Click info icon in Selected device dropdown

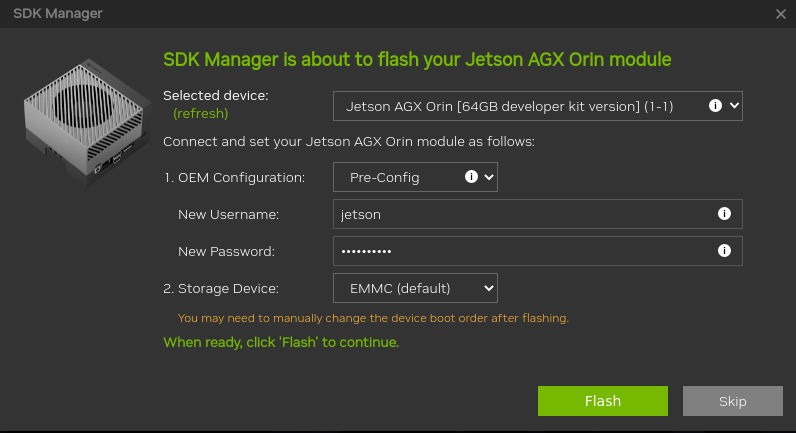click(715, 105)
